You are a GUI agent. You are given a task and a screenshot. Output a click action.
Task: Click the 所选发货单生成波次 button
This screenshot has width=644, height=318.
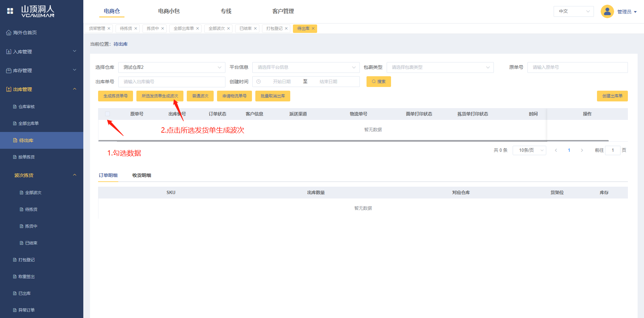pos(160,96)
